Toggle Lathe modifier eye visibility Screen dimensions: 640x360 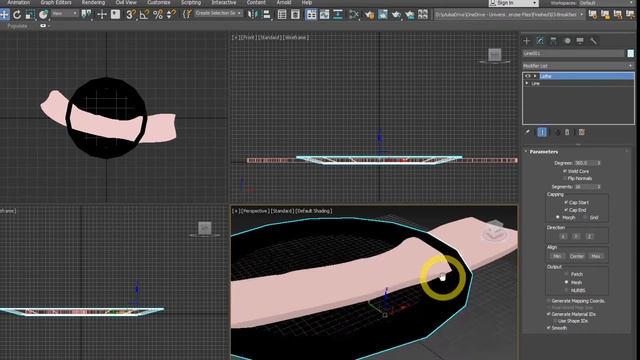coord(527,76)
